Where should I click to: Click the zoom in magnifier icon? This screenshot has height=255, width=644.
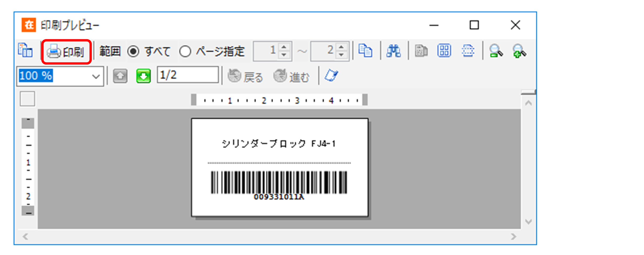point(519,51)
